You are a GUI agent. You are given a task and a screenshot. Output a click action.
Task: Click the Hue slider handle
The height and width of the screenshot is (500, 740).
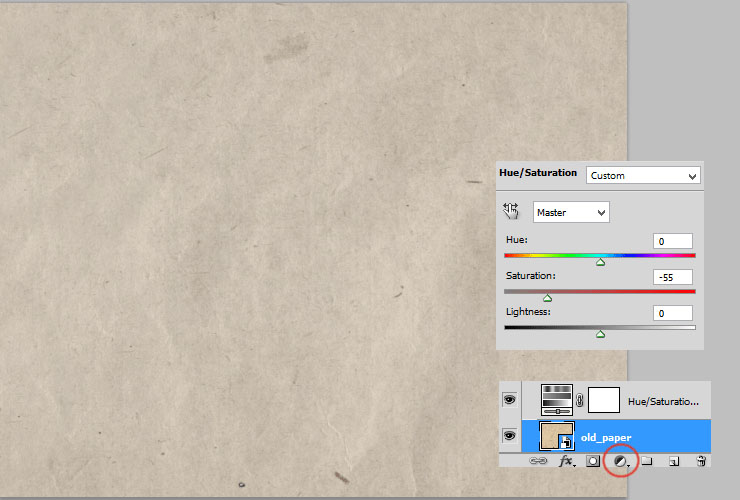point(600,262)
